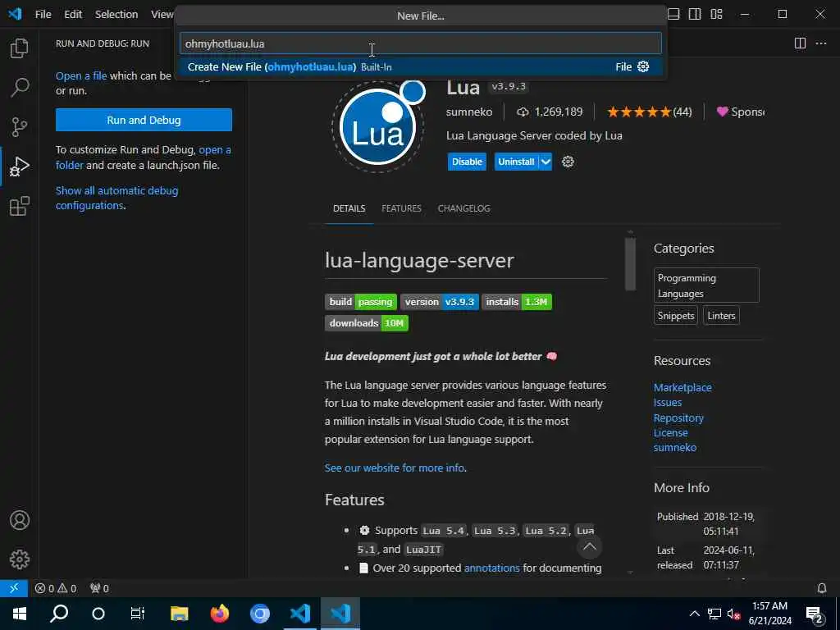Click the downloads 10M badge
840x630 pixels.
click(x=367, y=323)
